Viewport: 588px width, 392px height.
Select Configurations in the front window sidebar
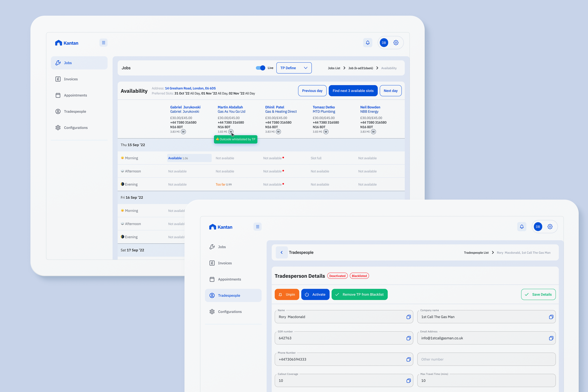tap(233, 312)
